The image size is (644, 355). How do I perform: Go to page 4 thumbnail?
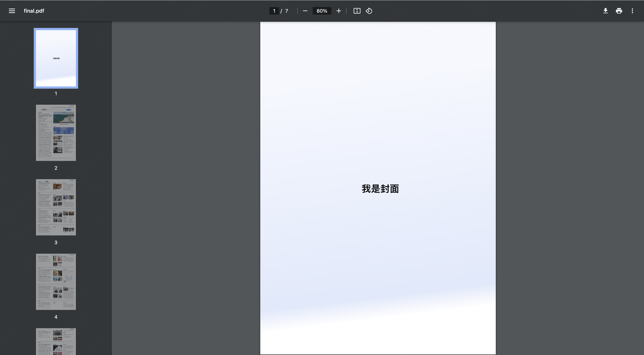click(x=56, y=282)
